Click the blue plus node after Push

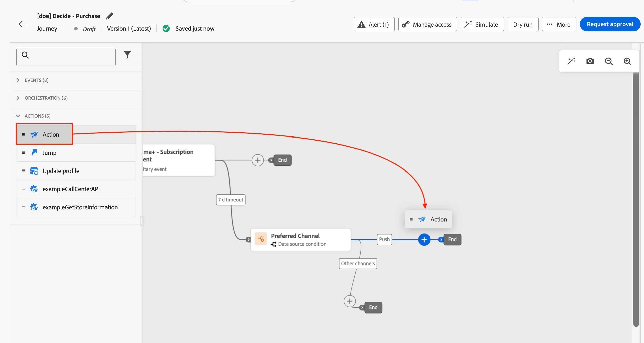(x=424, y=239)
